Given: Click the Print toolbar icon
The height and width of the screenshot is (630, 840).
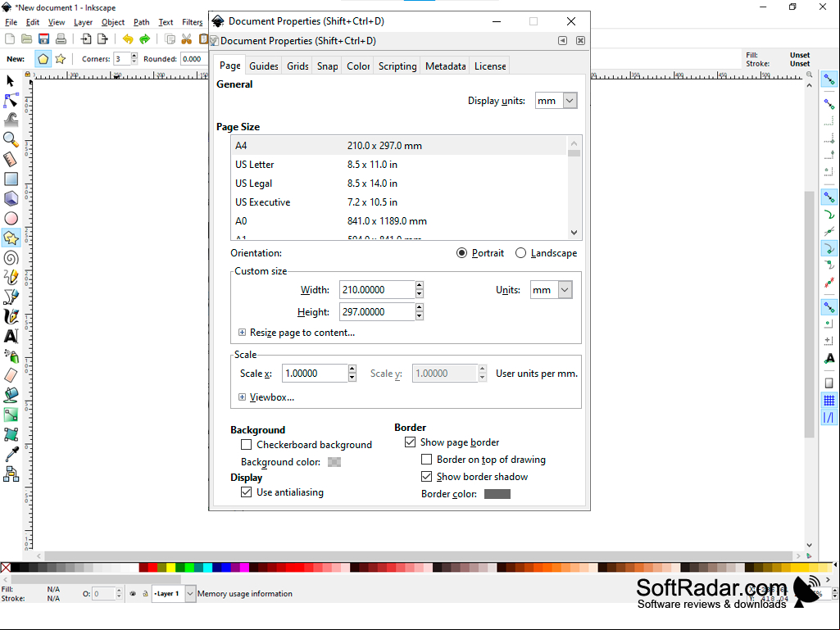Looking at the screenshot, I should pyautogui.click(x=61, y=39).
